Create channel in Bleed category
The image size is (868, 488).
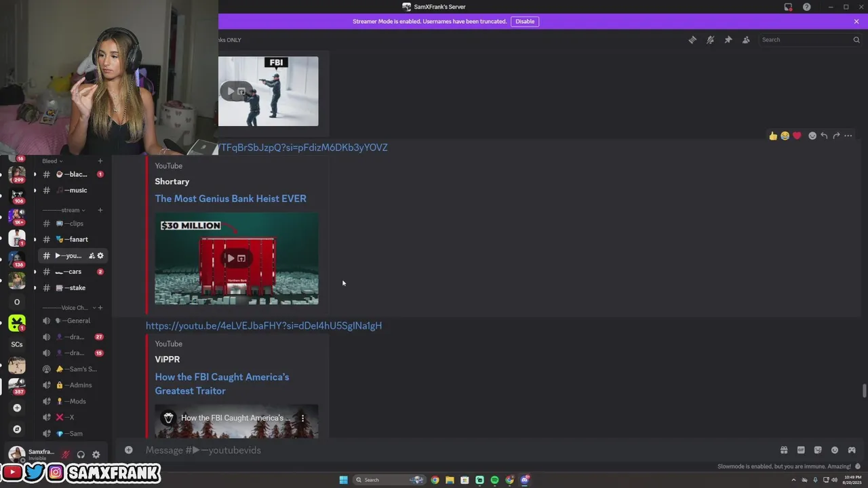pyautogui.click(x=100, y=161)
